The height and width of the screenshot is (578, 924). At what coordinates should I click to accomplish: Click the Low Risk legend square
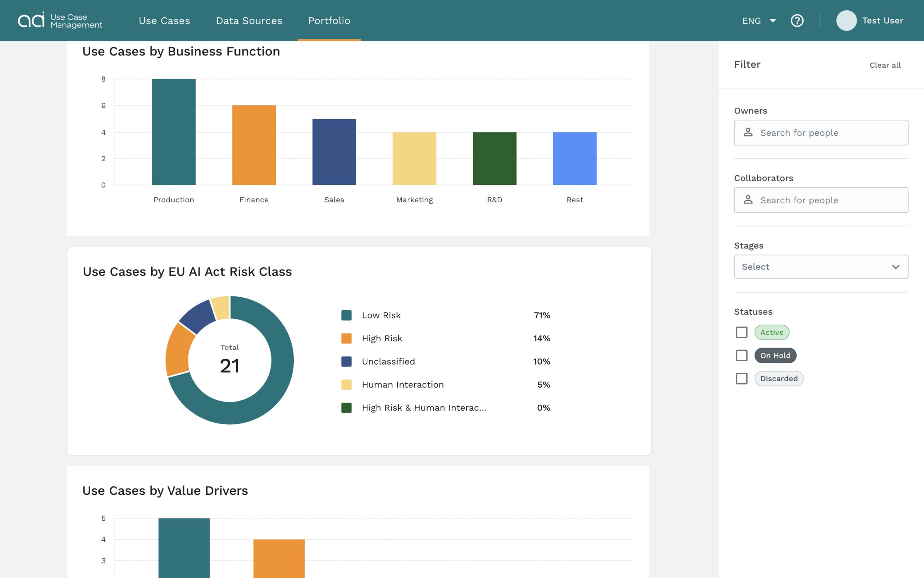point(346,315)
